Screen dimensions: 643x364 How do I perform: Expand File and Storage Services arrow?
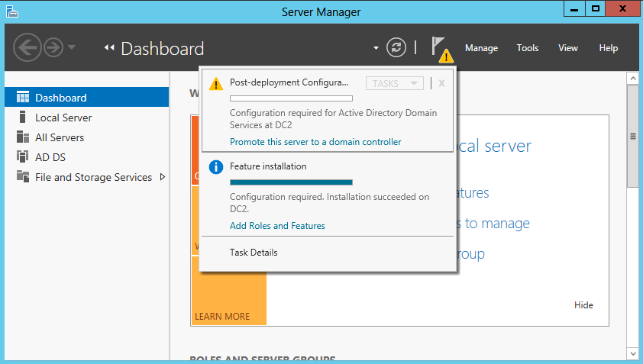click(163, 177)
